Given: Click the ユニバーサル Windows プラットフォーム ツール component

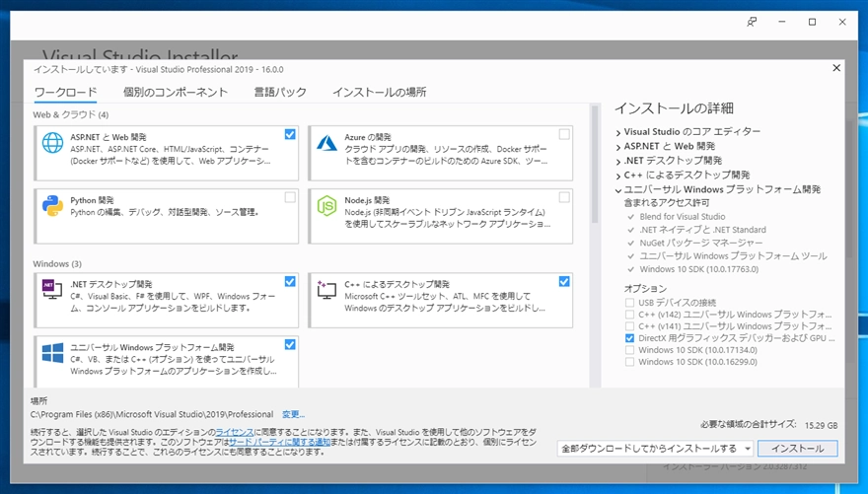Looking at the screenshot, I should (x=733, y=256).
